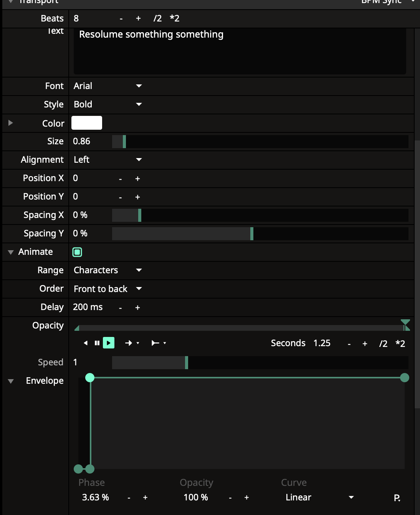Collapse the Animate section
The height and width of the screenshot is (515, 420).
(11, 252)
